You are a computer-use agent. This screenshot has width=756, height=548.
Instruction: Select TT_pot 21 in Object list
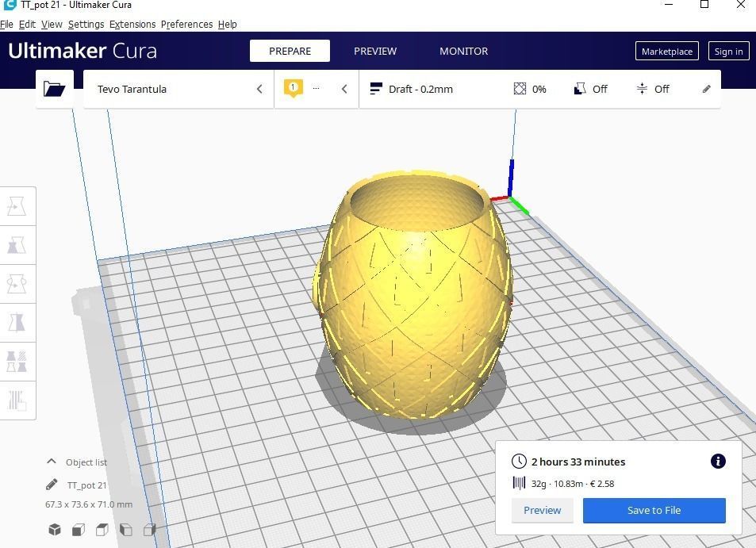coord(86,485)
